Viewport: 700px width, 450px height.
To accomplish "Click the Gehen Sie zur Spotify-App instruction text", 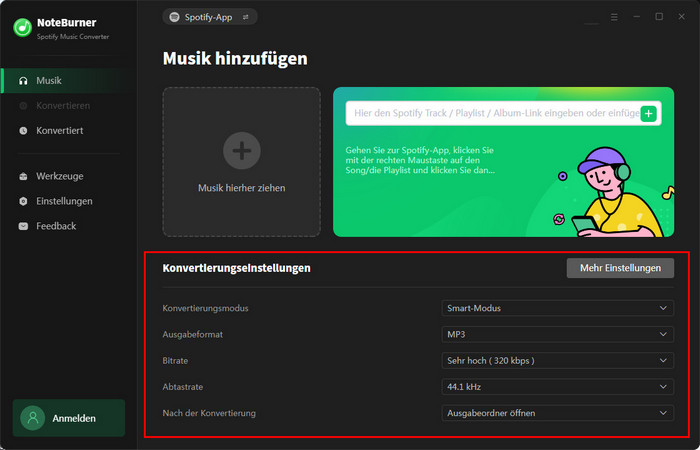I will coord(420,160).
